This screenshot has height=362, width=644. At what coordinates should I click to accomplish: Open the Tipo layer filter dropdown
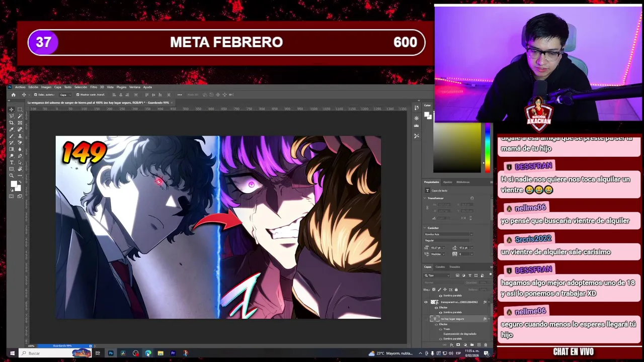pos(437,276)
